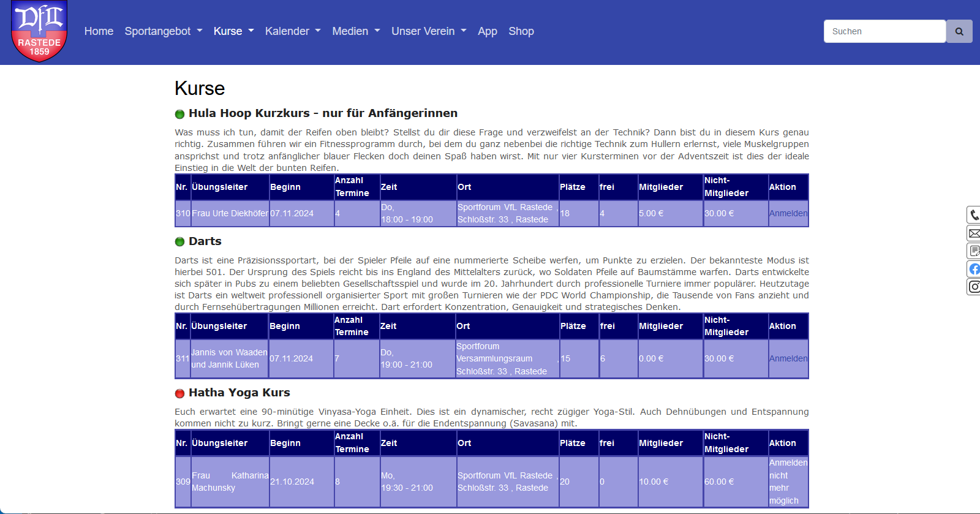This screenshot has height=514, width=980.
Task: Click the Darts course heading
Action: point(205,241)
